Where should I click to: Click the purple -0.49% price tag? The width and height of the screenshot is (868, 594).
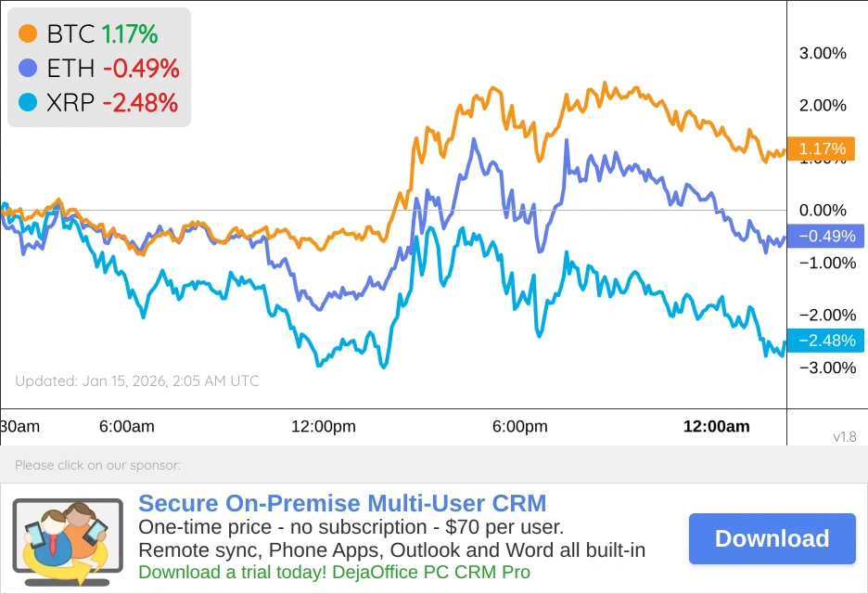[x=824, y=236]
